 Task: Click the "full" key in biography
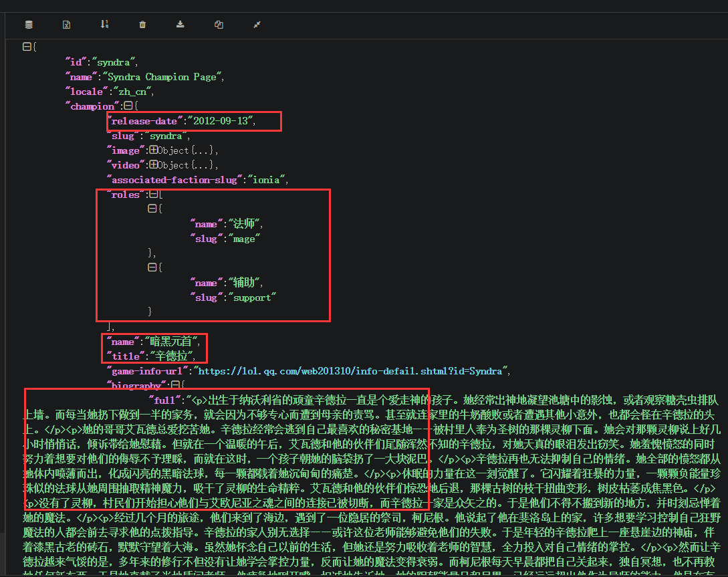click(x=164, y=400)
